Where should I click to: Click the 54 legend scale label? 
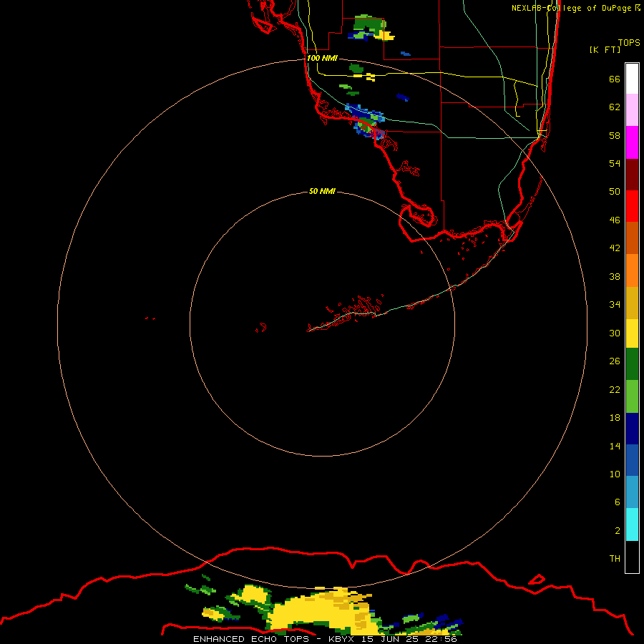[x=615, y=163]
